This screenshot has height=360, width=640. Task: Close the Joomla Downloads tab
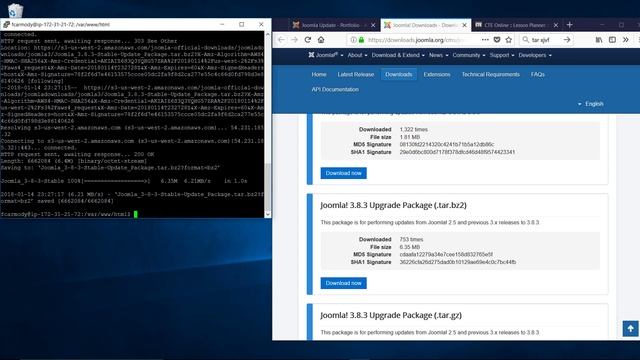(464, 25)
